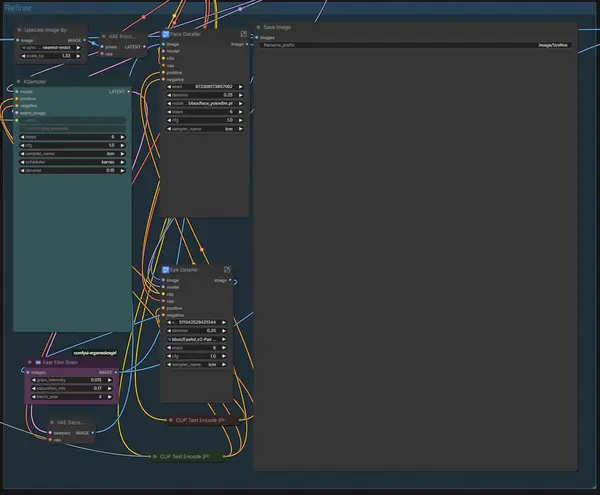The height and width of the screenshot is (495, 600).
Task: Click the images input port on Save Image
Action: (x=257, y=37)
